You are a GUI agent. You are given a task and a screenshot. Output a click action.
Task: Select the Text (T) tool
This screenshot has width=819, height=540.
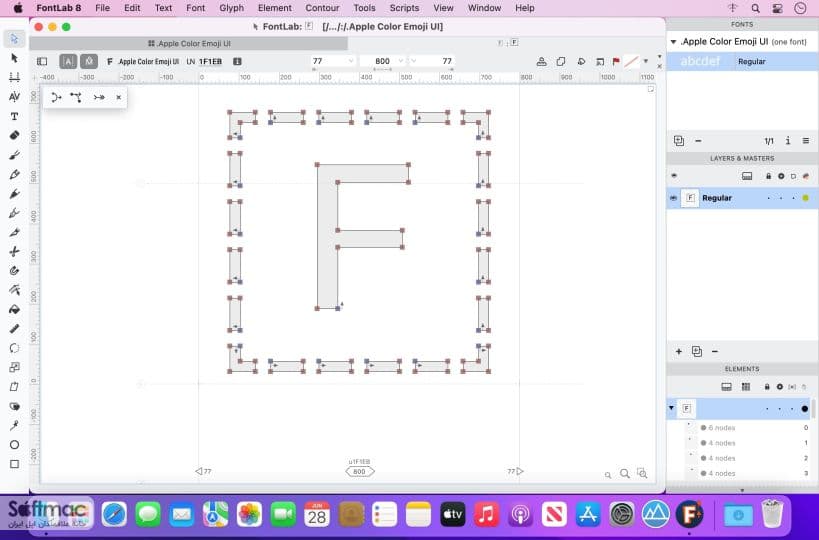(x=14, y=116)
